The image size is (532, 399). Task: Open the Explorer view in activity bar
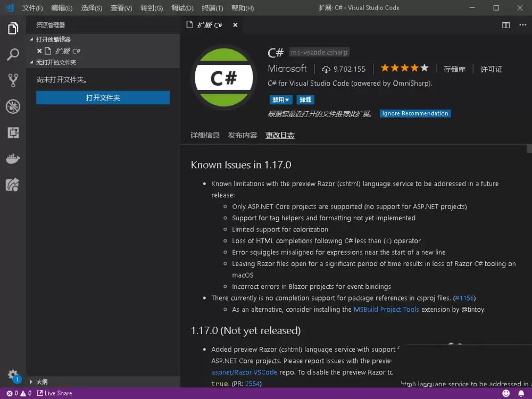click(13, 29)
